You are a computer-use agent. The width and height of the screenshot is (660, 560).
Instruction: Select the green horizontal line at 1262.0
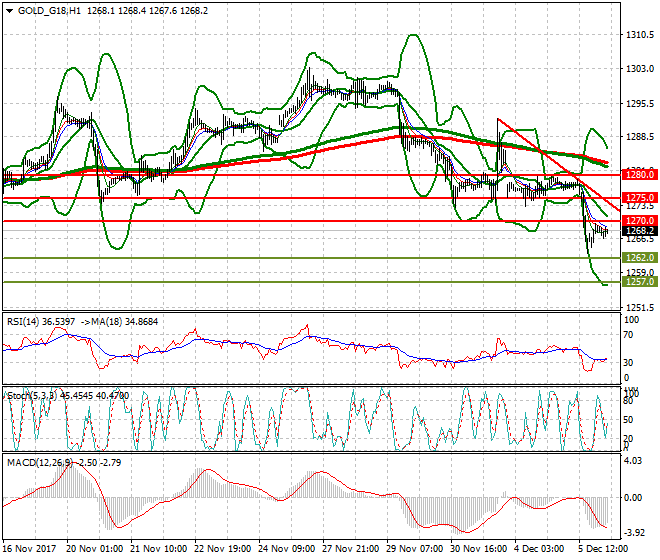(311, 258)
